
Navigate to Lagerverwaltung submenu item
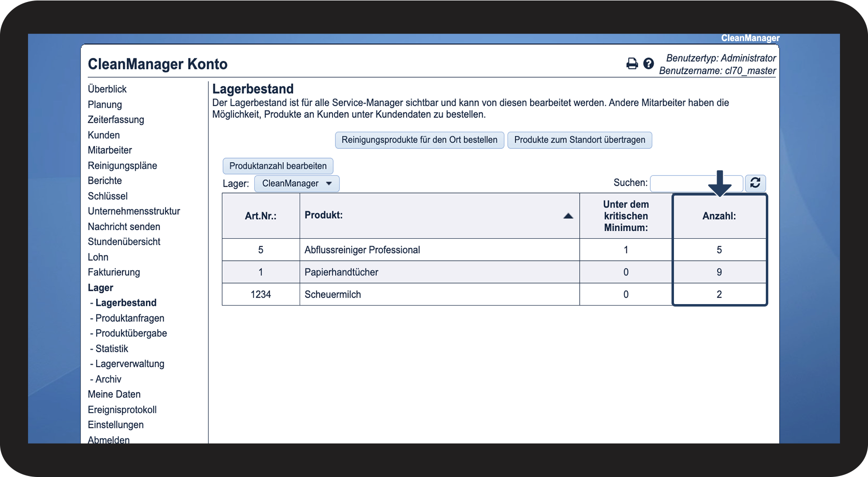pos(130,364)
